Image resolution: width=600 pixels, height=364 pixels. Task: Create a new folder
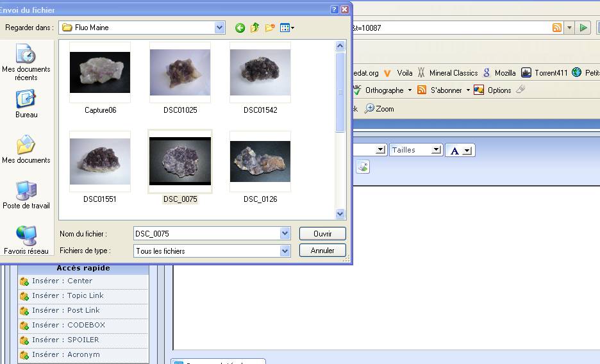(270, 28)
